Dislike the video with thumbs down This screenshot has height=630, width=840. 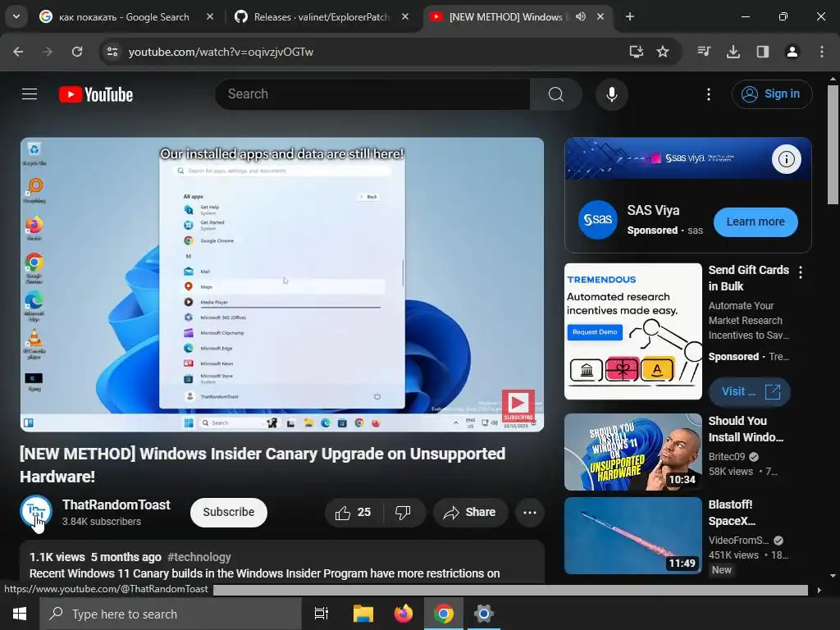(x=404, y=512)
